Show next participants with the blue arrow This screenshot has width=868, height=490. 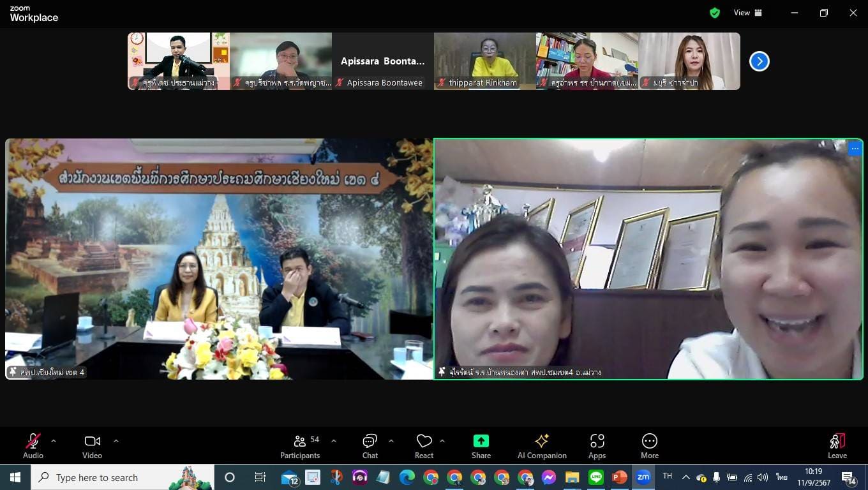[x=759, y=61]
